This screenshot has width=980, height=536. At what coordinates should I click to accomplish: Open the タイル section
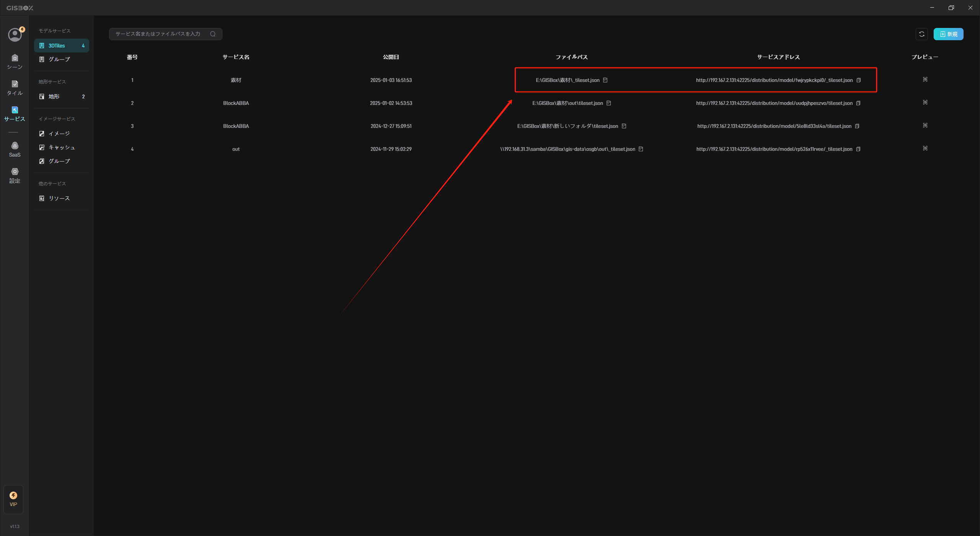[15, 88]
